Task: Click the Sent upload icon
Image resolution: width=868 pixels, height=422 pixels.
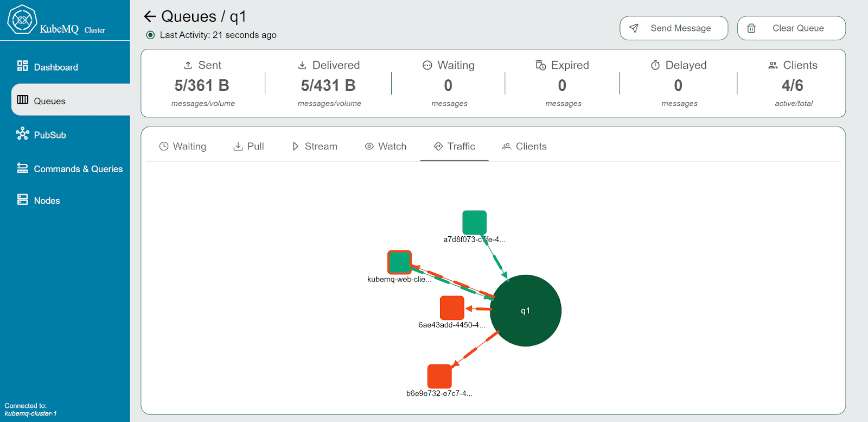Action: [x=188, y=65]
